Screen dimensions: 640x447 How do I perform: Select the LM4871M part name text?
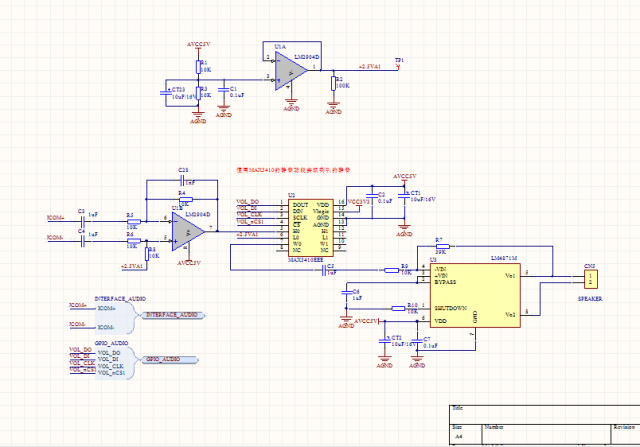(x=504, y=258)
